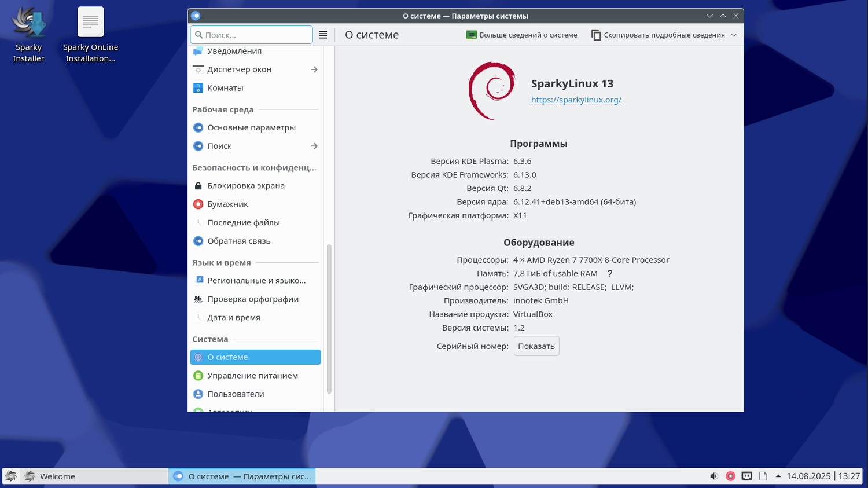Open Пользователи user icon entry
Viewport: 868px width, 488px height.
(198, 394)
